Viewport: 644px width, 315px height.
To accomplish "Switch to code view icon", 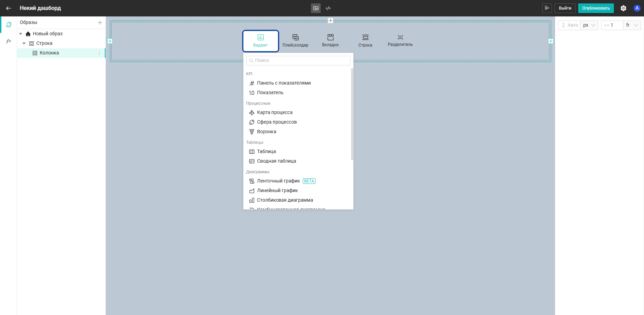I will point(328,8).
